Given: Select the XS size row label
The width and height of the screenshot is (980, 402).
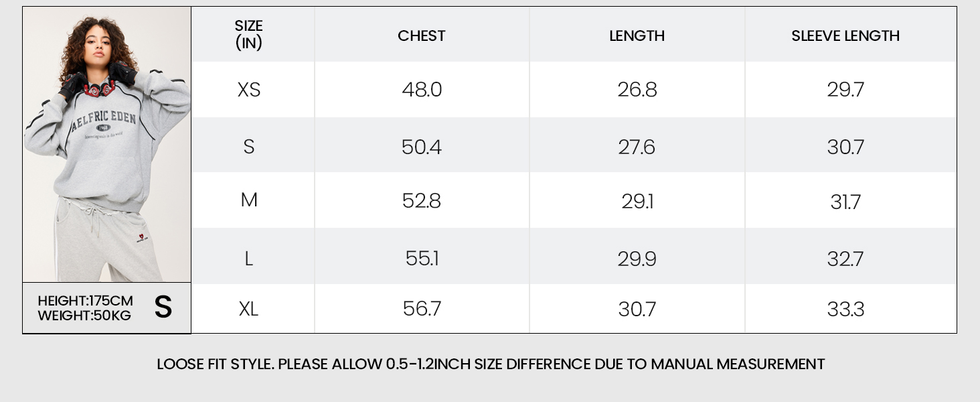Looking at the screenshot, I should click(248, 90).
